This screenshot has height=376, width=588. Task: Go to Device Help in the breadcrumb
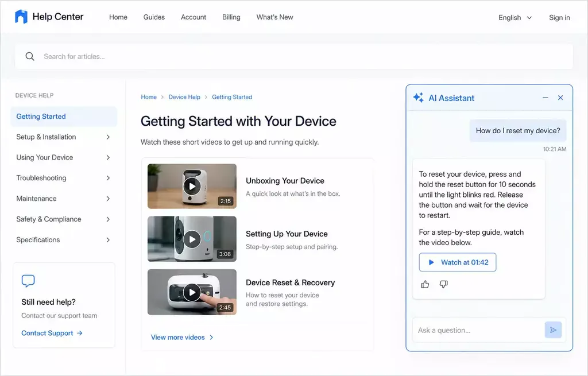click(x=184, y=97)
